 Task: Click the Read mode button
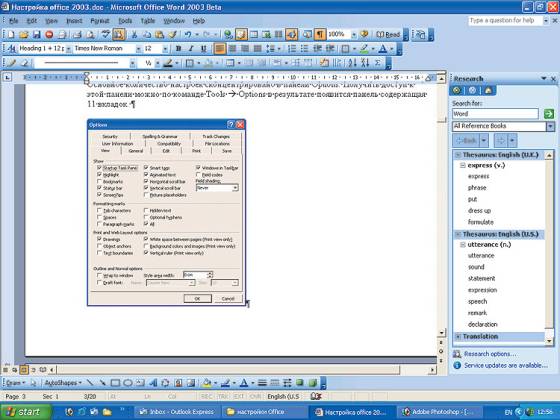389,35
